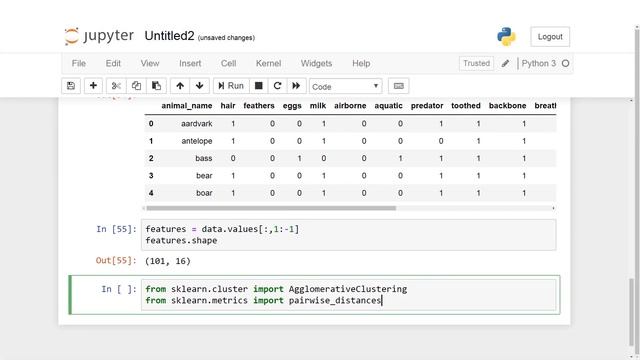Open the Insert menu
The width and height of the screenshot is (640, 360).
point(190,63)
